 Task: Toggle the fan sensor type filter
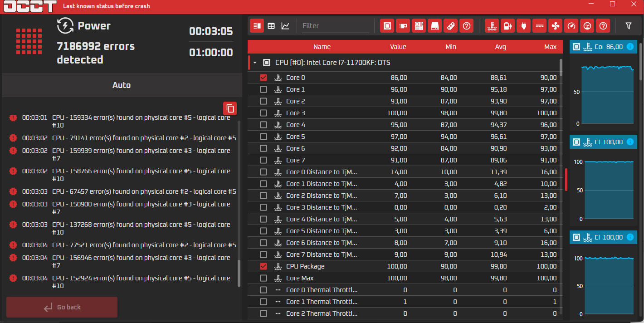(x=555, y=26)
